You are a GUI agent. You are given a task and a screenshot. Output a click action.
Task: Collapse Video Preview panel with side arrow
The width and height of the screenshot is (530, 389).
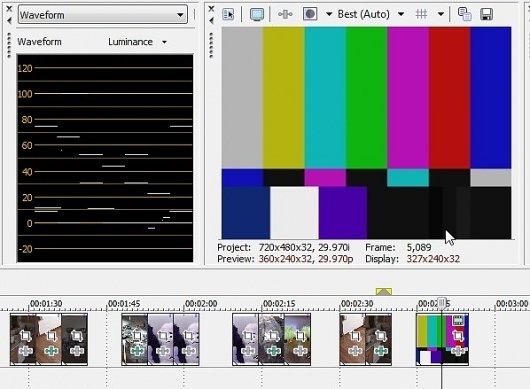212,21
